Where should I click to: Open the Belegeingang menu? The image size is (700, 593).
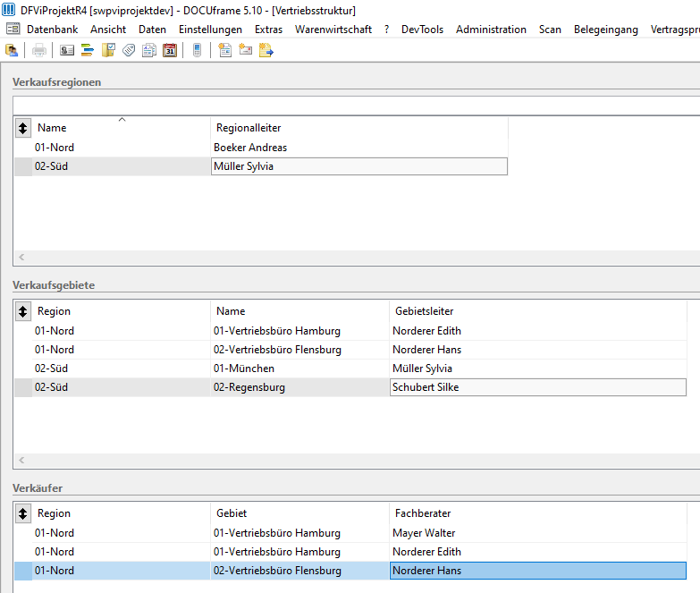(606, 29)
